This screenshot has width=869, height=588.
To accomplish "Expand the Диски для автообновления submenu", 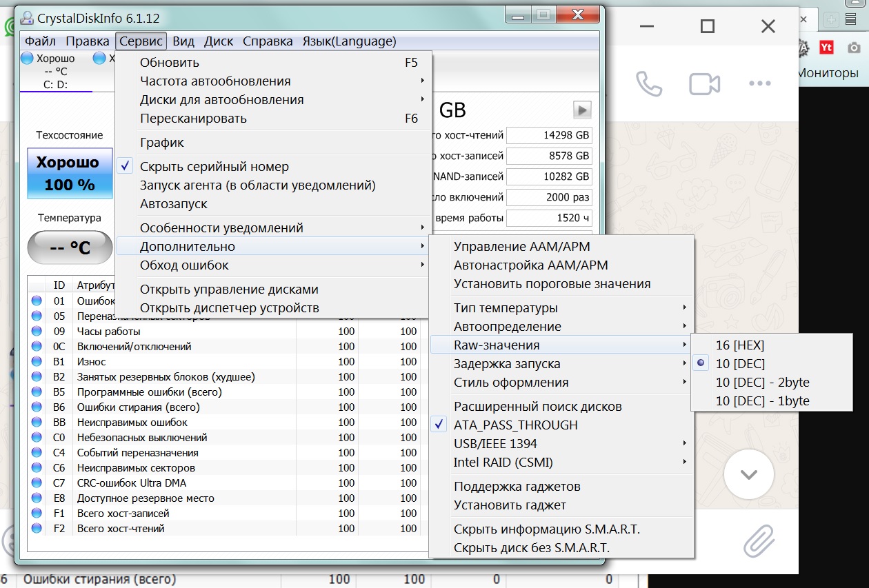I will 274,100.
